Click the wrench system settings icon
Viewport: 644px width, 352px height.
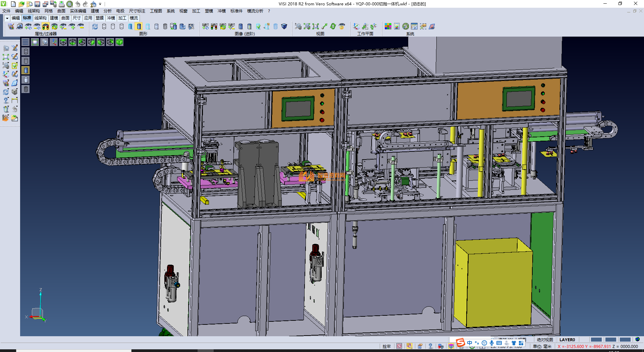[406, 26]
